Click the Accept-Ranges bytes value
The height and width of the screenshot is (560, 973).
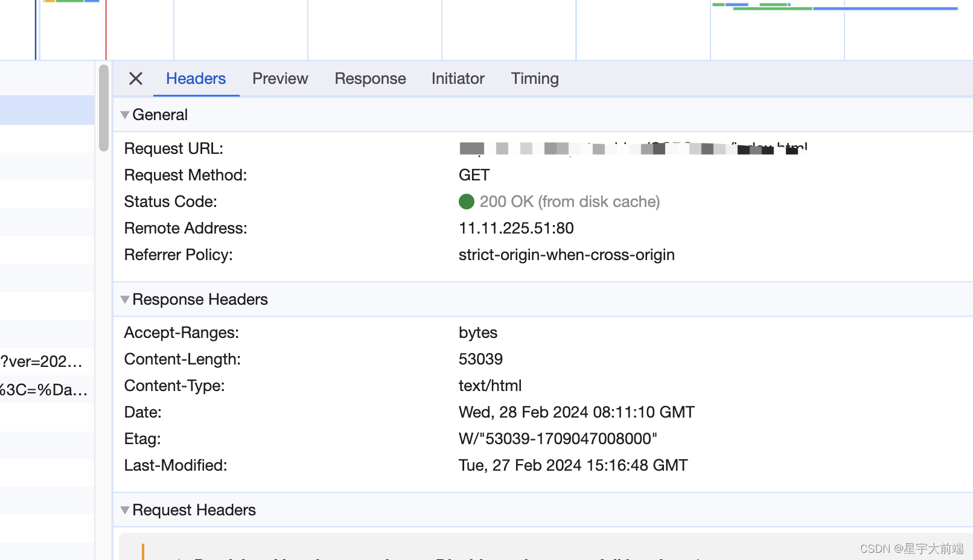tap(478, 332)
